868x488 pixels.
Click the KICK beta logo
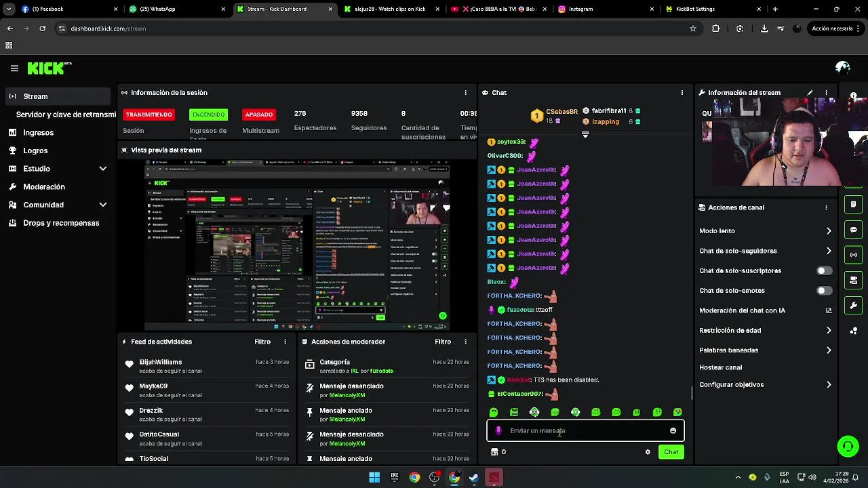tap(50, 68)
